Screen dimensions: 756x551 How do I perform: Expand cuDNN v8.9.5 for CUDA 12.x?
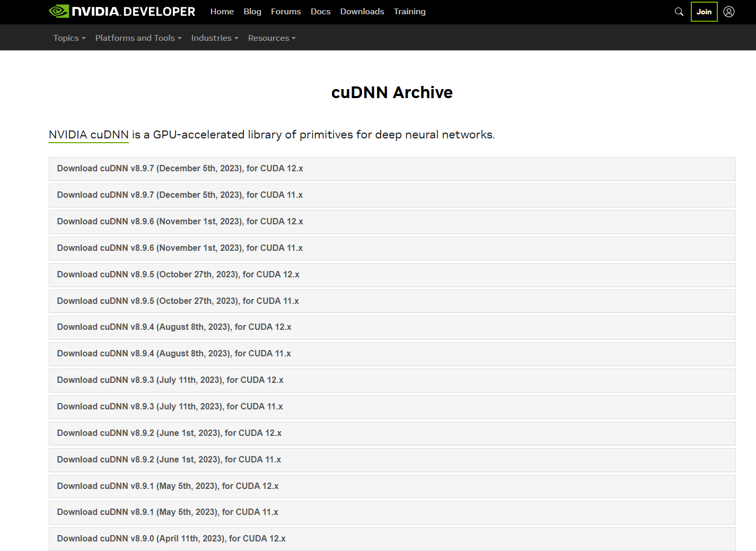pyautogui.click(x=178, y=275)
